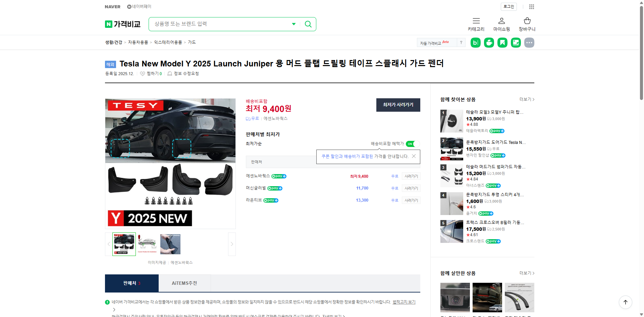The width and height of the screenshot is (644, 317).
Task: Expand the search suggestions dropdown arrow
Action: tap(293, 24)
